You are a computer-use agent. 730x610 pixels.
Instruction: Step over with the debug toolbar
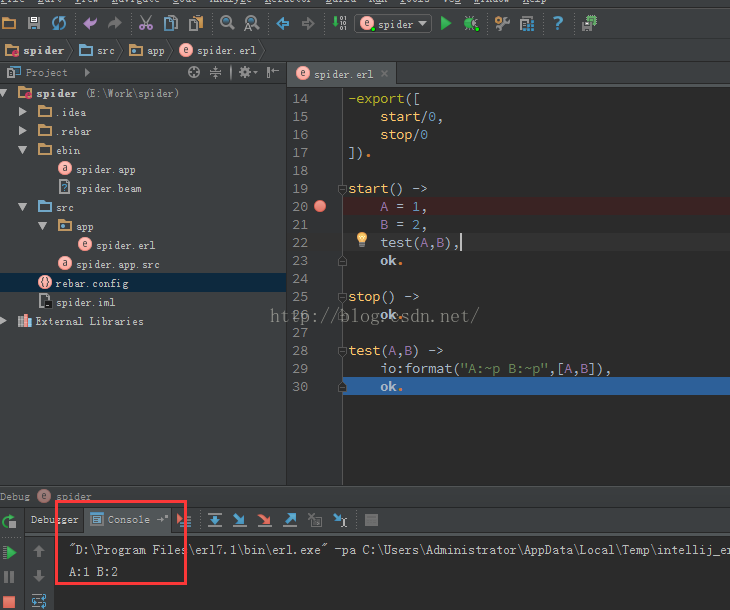tap(215, 520)
